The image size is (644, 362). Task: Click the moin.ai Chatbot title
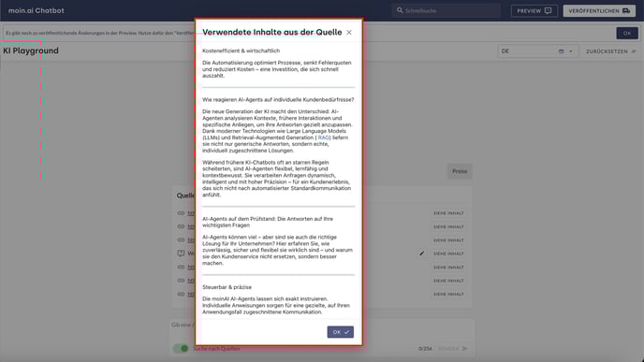pyautogui.click(x=37, y=10)
